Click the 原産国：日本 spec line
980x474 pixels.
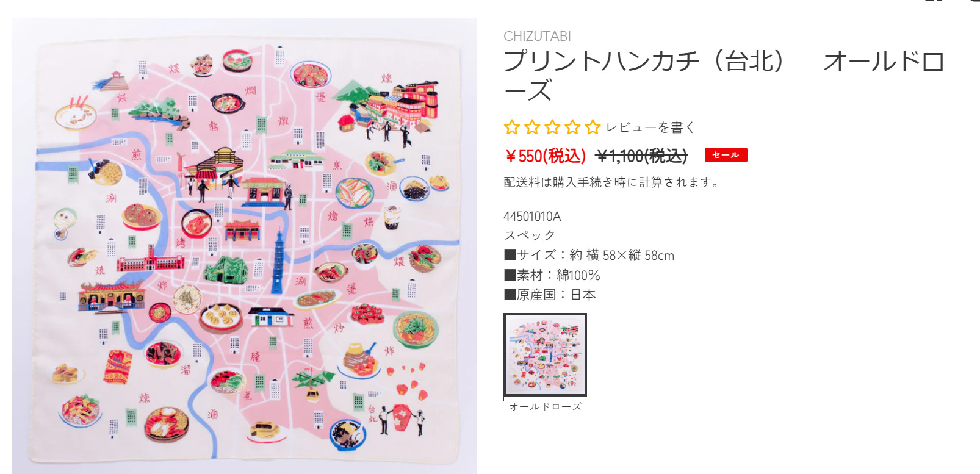pos(550,295)
